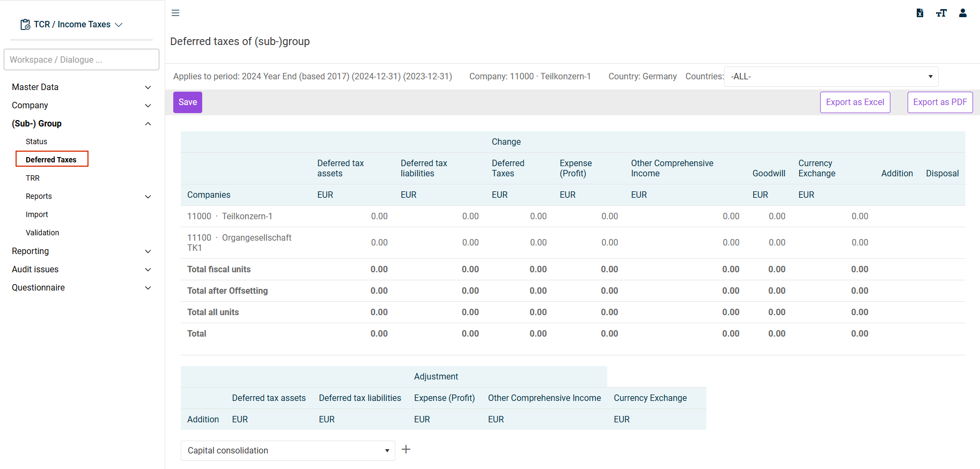The image size is (980, 469).
Task: Click the Total all units row label
Action: pos(213,312)
